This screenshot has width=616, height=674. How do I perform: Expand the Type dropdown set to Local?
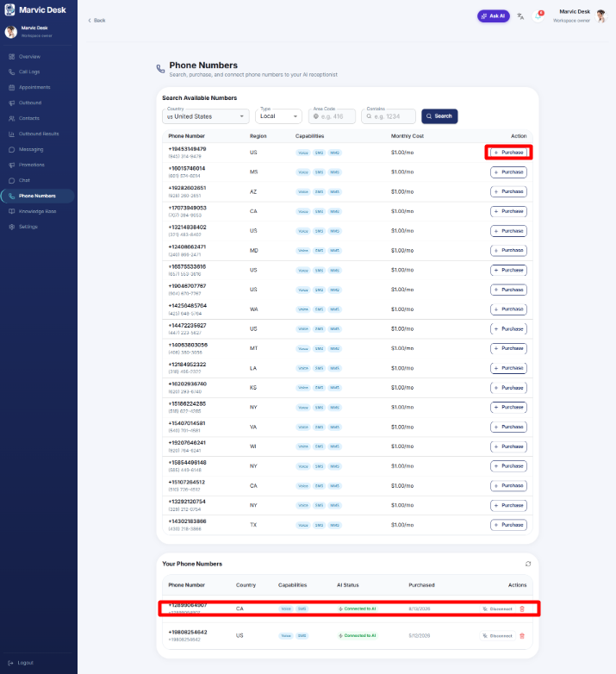(279, 116)
